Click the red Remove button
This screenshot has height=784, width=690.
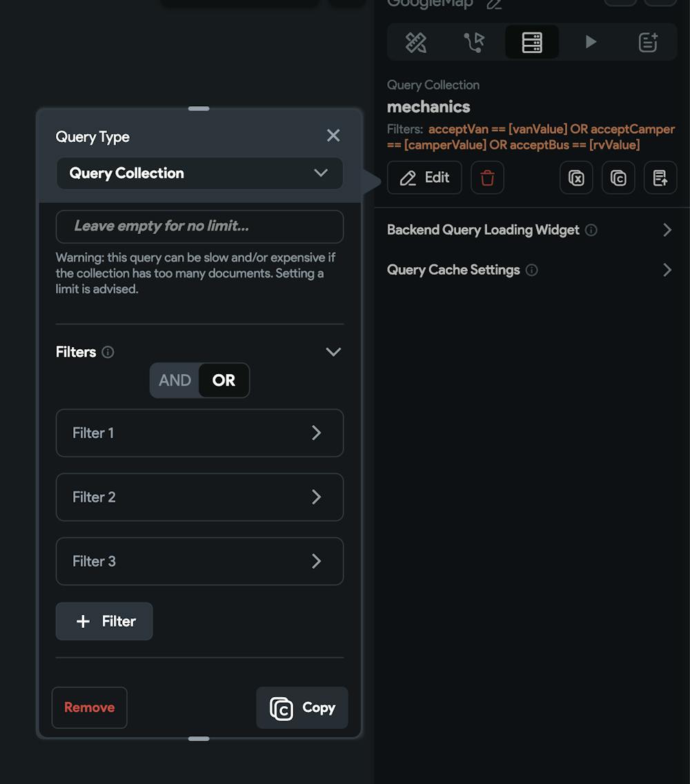[90, 707]
